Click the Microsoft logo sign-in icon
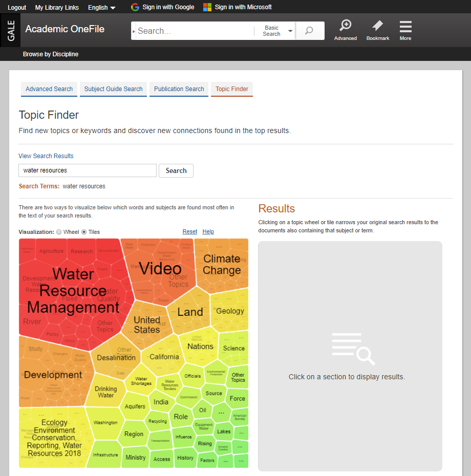This screenshot has width=471, height=476. [x=207, y=7]
